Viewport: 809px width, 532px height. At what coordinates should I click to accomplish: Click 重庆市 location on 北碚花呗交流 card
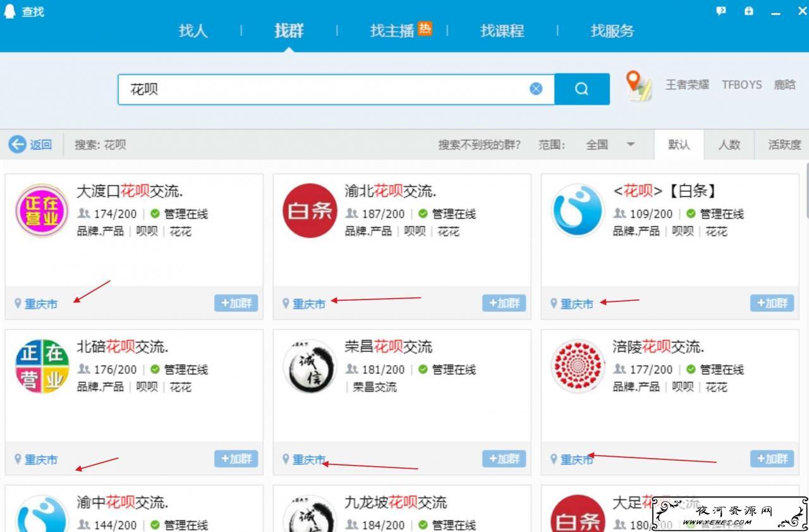tap(41, 460)
